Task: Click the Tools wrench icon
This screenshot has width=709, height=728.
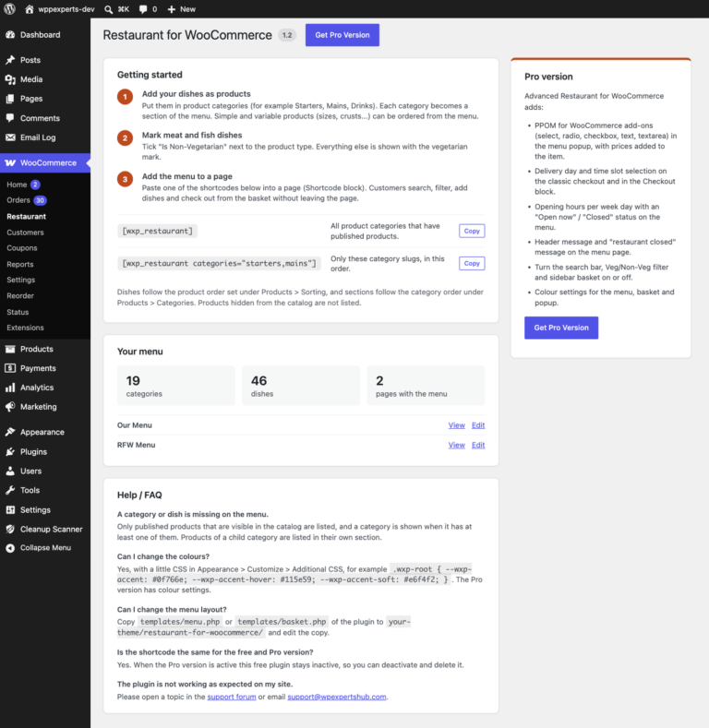Action: pos(10,490)
